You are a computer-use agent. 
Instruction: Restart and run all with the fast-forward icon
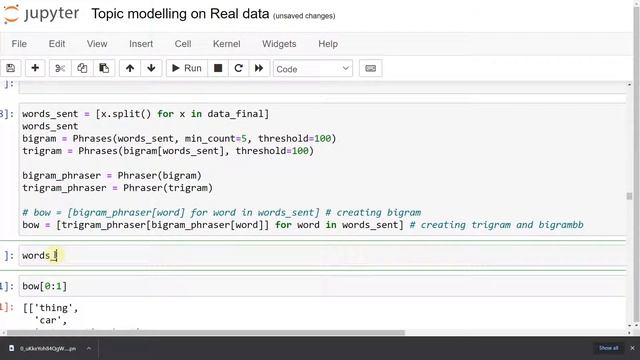[x=259, y=68]
